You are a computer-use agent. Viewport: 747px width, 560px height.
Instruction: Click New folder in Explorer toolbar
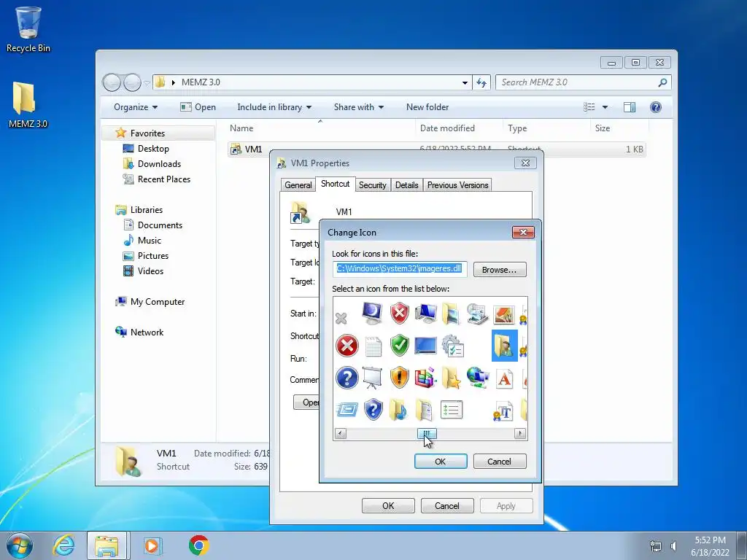coord(427,107)
